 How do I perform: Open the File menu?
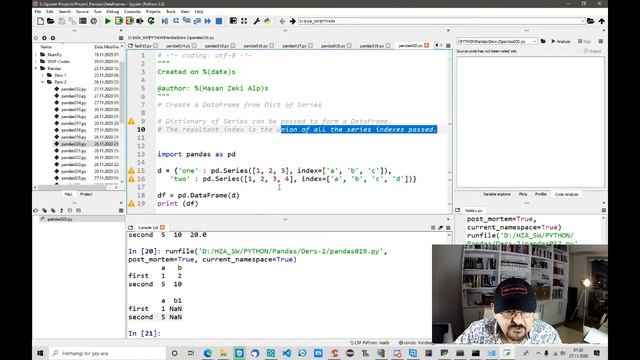click(38, 11)
